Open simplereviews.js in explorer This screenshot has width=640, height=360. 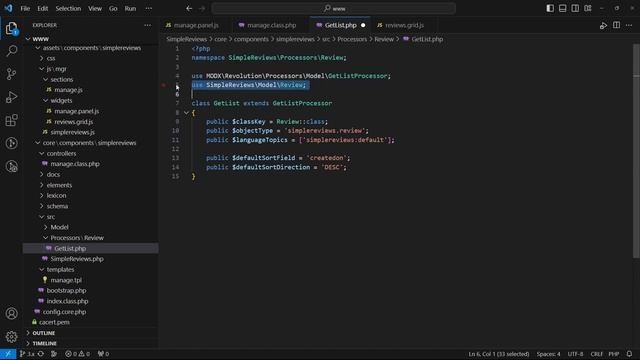tap(72, 132)
